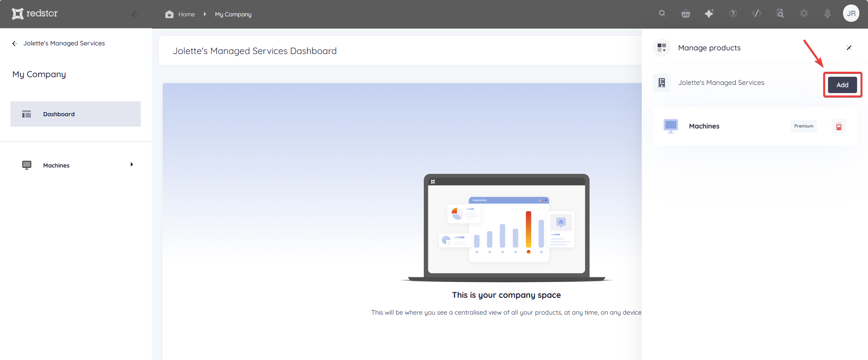This screenshot has height=360, width=868.
Task: Collapse the sidebar with the double chevron
Action: pos(135,14)
